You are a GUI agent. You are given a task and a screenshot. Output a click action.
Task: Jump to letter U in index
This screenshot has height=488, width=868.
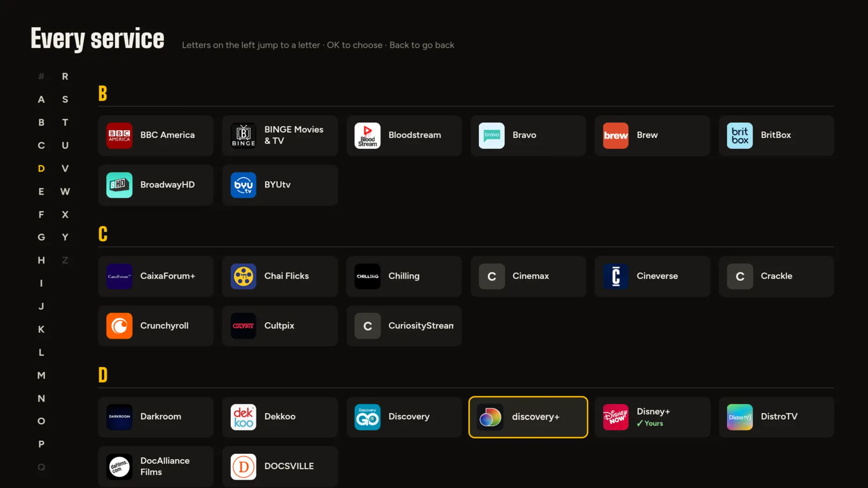[x=65, y=145]
